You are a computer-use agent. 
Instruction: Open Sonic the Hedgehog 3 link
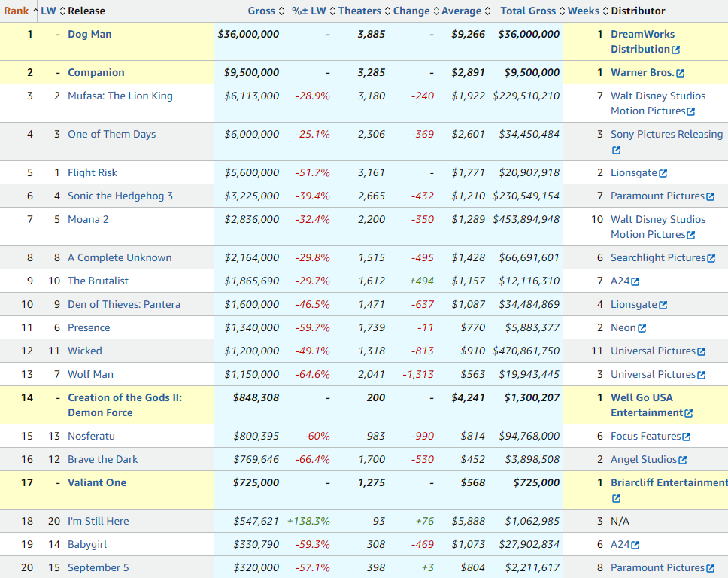(120, 196)
